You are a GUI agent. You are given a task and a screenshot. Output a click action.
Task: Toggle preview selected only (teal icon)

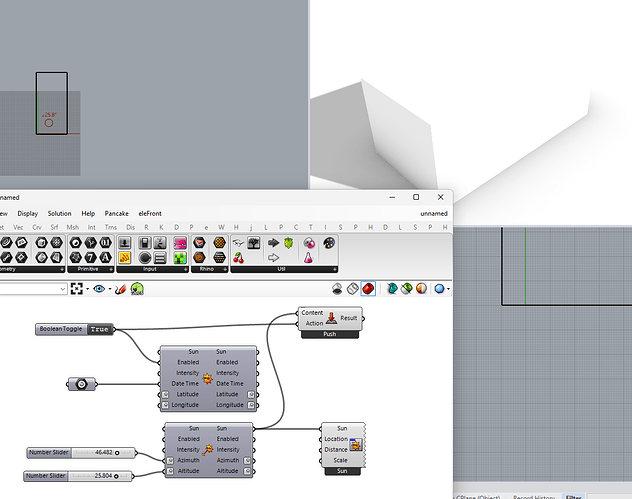click(x=392, y=289)
